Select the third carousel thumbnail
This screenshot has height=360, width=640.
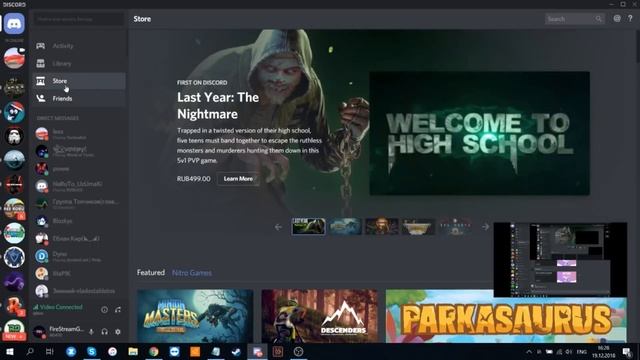(382, 226)
